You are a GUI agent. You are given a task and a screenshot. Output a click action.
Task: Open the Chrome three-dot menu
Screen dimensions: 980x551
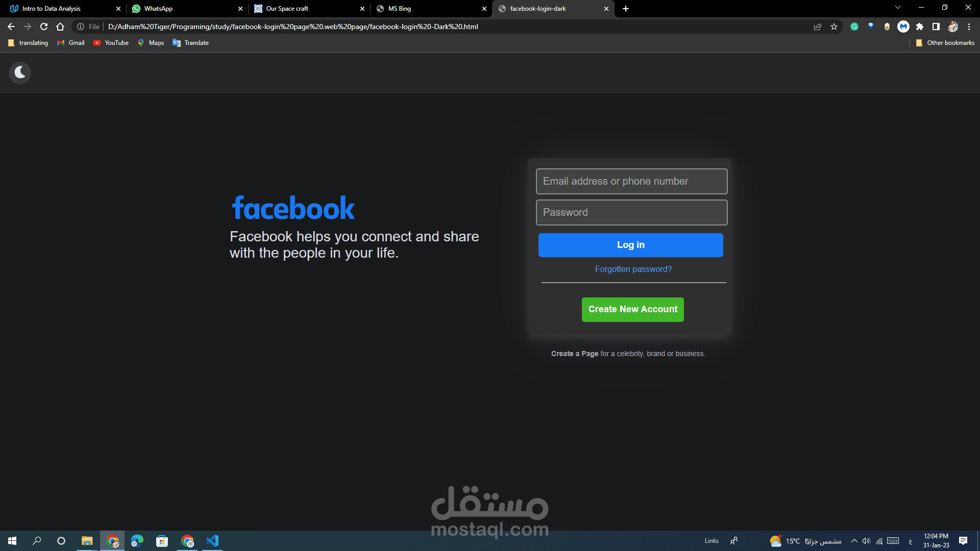tap(969, 27)
